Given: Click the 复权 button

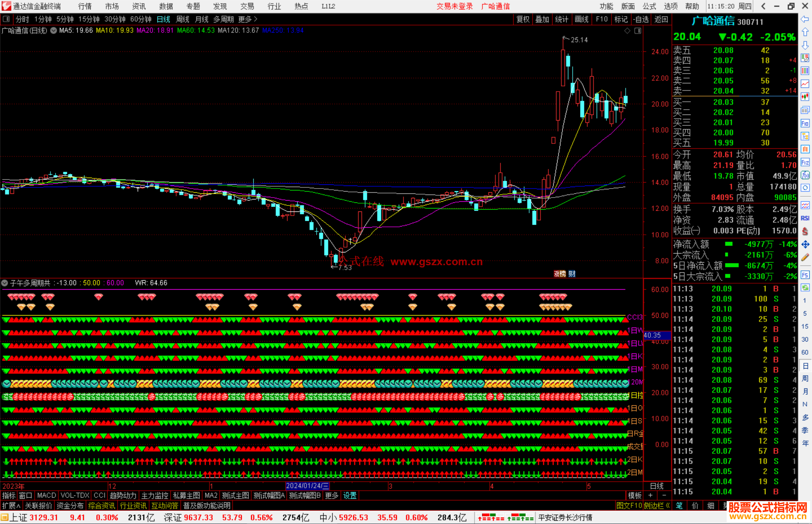Looking at the screenshot, I should coord(523,19).
